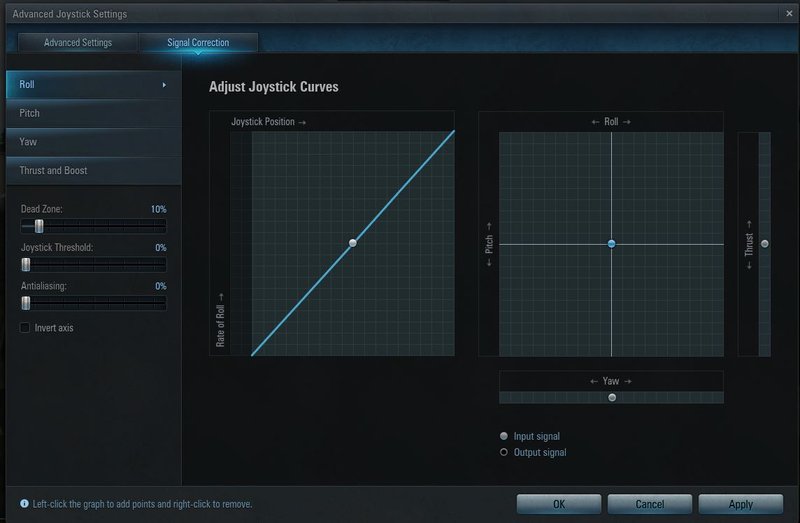800x523 pixels.
Task: Close the Advanced Joystick Settings window
Action: click(x=789, y=14)
